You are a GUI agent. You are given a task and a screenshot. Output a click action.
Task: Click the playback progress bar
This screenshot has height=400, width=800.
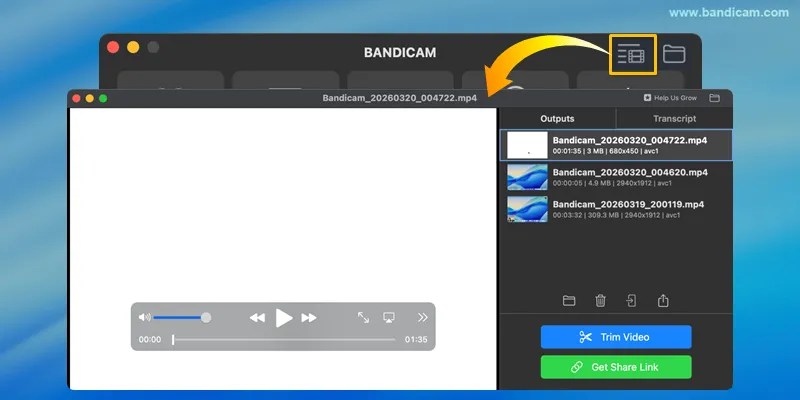pyautogui.click(x=284, y=339)
